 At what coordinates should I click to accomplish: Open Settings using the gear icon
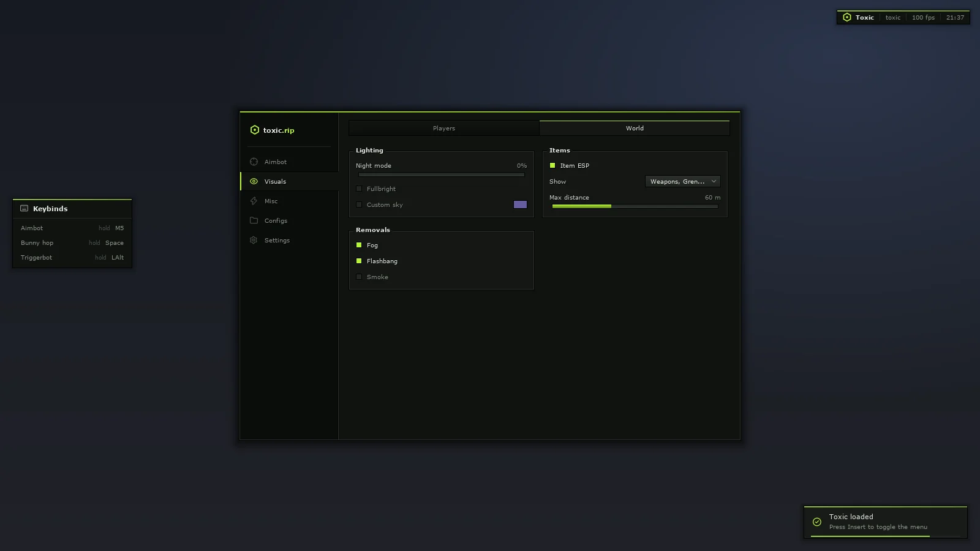coord(254,240)
